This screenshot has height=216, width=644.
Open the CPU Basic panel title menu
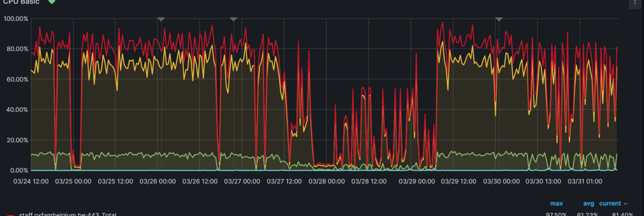22,2
